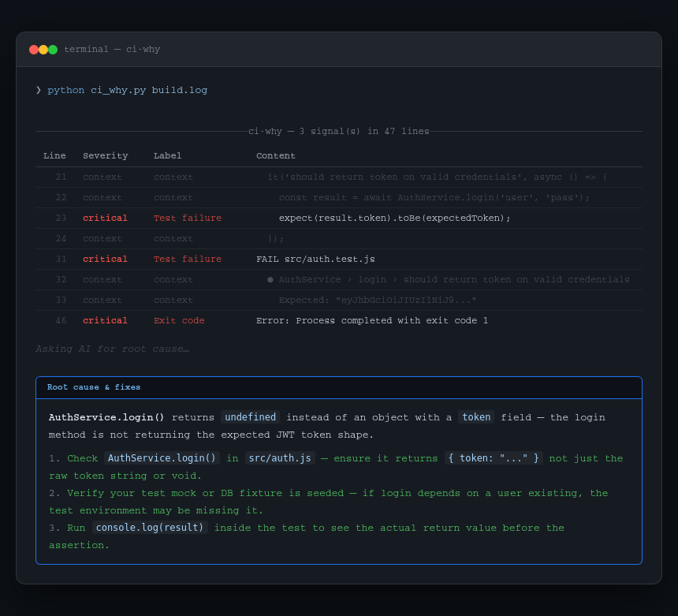Click the content of line 21 starting with it('should return

[438, 177]
